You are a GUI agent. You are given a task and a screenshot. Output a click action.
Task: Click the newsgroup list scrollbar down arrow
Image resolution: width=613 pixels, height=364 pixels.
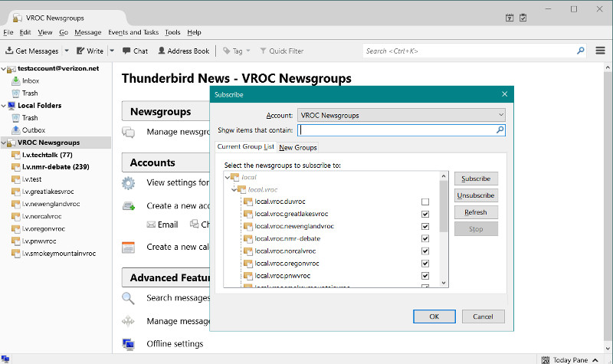tap(444, 283)
